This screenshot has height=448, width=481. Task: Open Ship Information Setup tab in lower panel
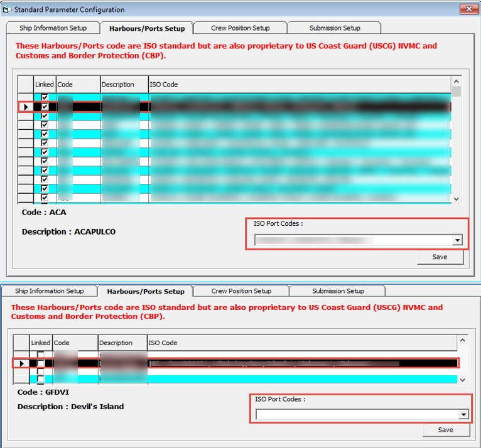click(x=50, y=291)
